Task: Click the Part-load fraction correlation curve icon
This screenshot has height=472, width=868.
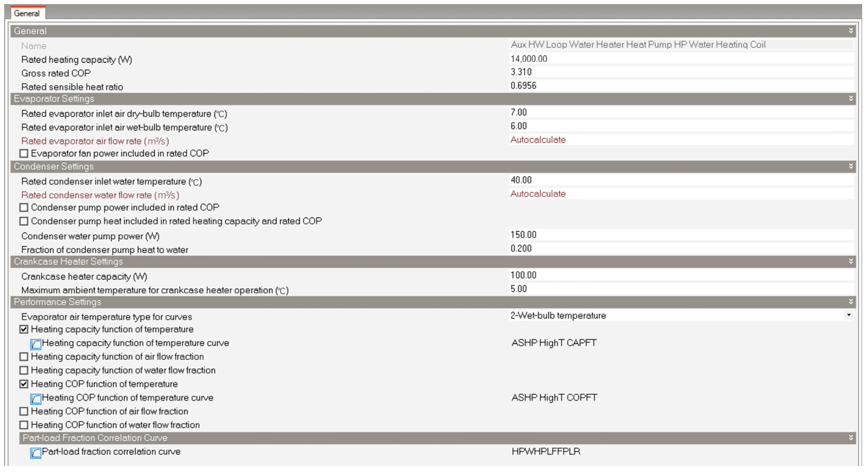Action: [x=36, y=453]
